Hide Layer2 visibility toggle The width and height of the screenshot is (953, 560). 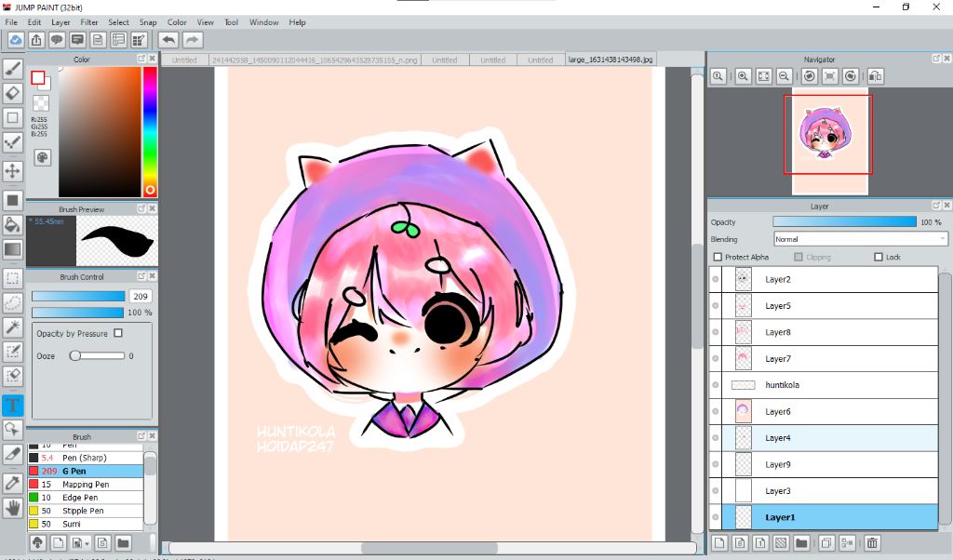point(716,279)
